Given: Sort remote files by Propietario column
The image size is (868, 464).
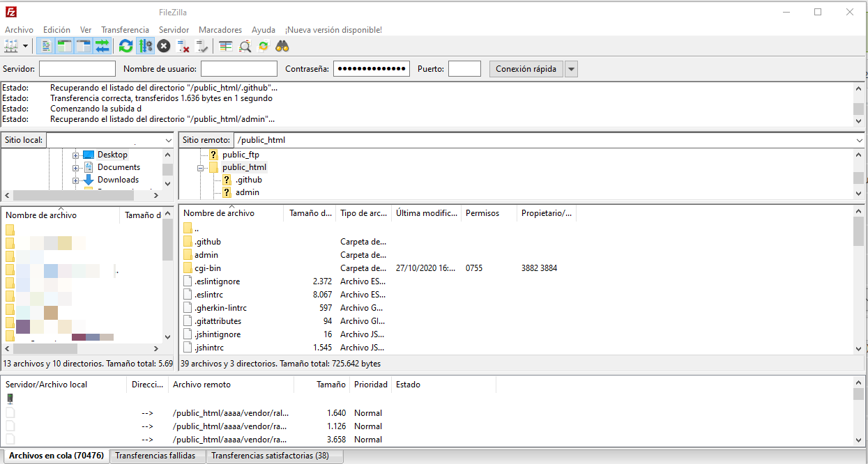Looking at the screenshot, I should 547,213.
